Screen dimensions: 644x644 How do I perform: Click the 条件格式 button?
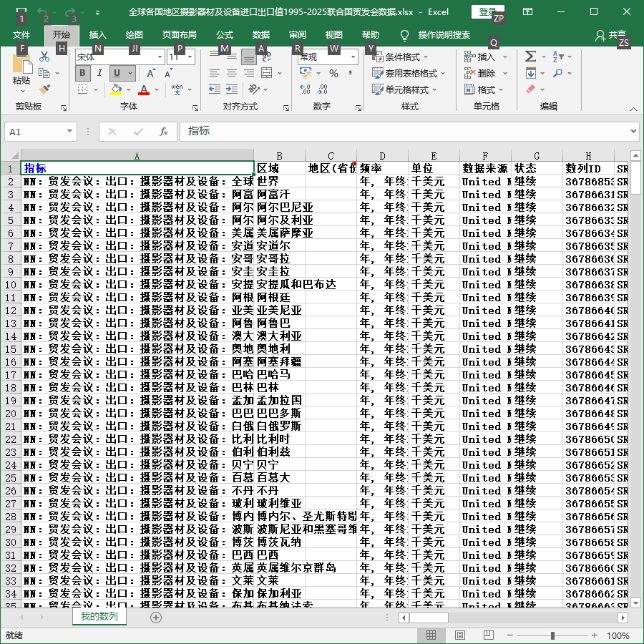(x=401, y=57)
